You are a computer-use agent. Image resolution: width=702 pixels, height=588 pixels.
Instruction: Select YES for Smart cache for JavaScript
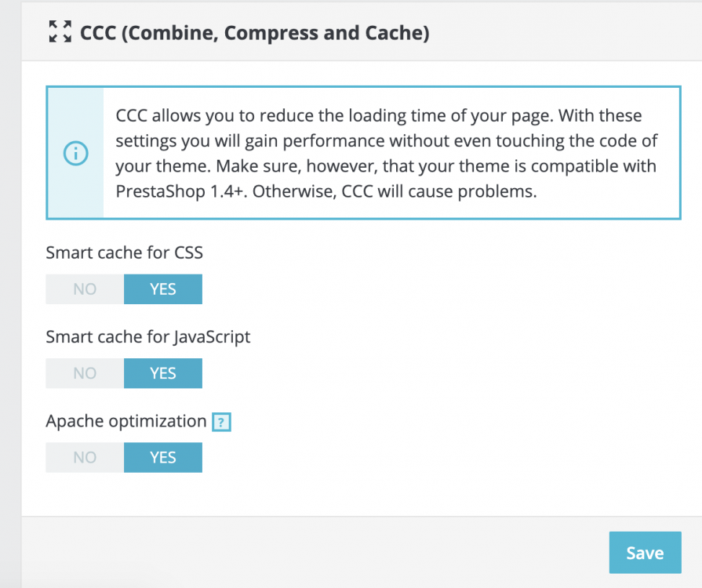click(x=163, y=373)
